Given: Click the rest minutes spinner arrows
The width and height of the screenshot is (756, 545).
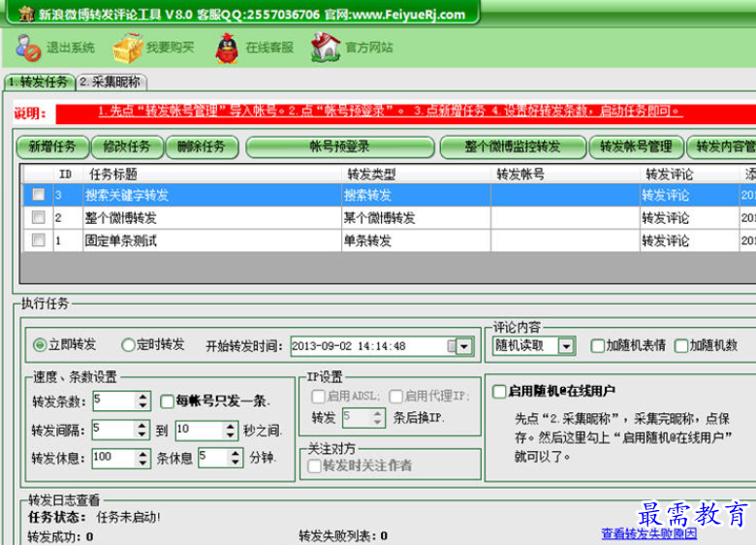Looking at the screenshot, I should click(x=235, y=457).
